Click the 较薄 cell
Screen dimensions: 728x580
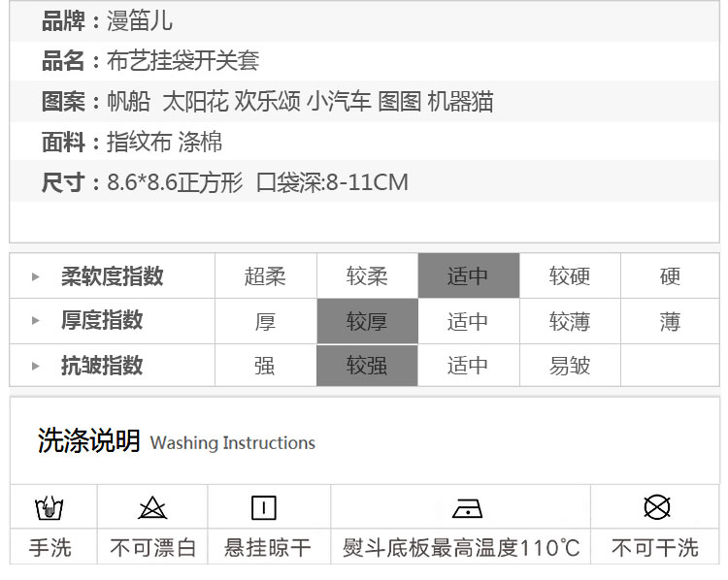pos(570,321)
